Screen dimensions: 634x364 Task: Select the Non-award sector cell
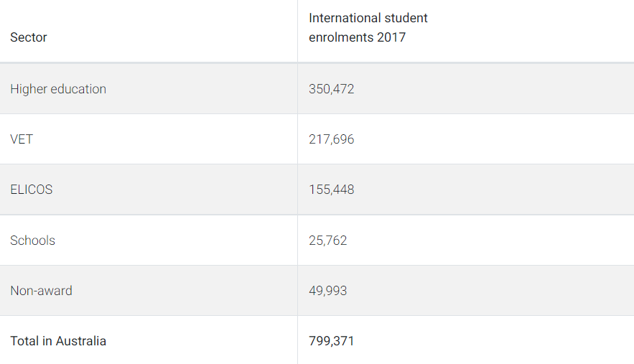tap(41, 291)
